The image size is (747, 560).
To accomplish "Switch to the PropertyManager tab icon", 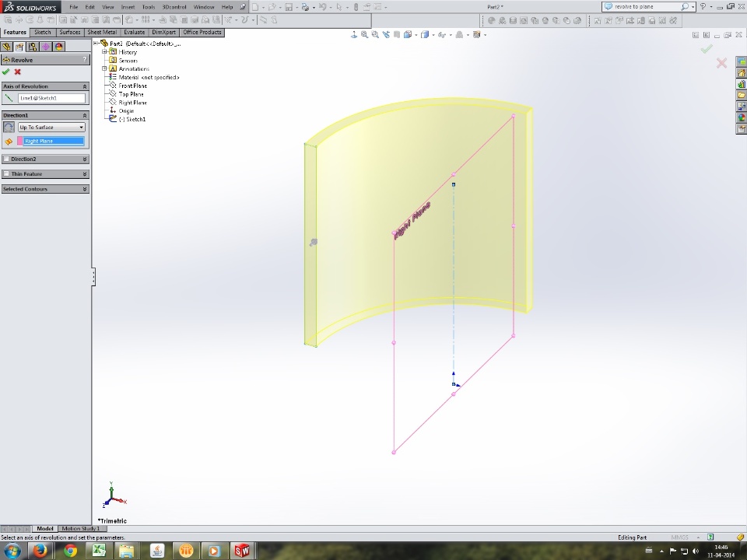I will pyautogui.click(x=19, y=47).
